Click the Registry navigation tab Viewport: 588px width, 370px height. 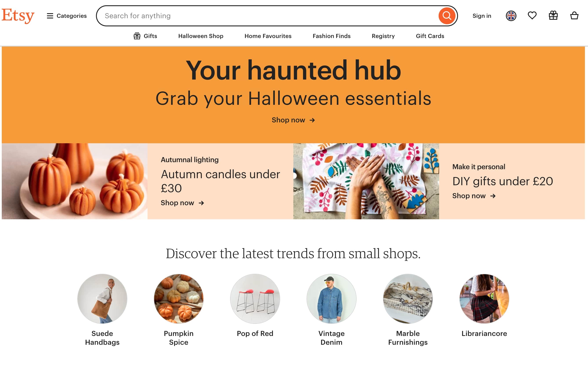tap(383, 36)
